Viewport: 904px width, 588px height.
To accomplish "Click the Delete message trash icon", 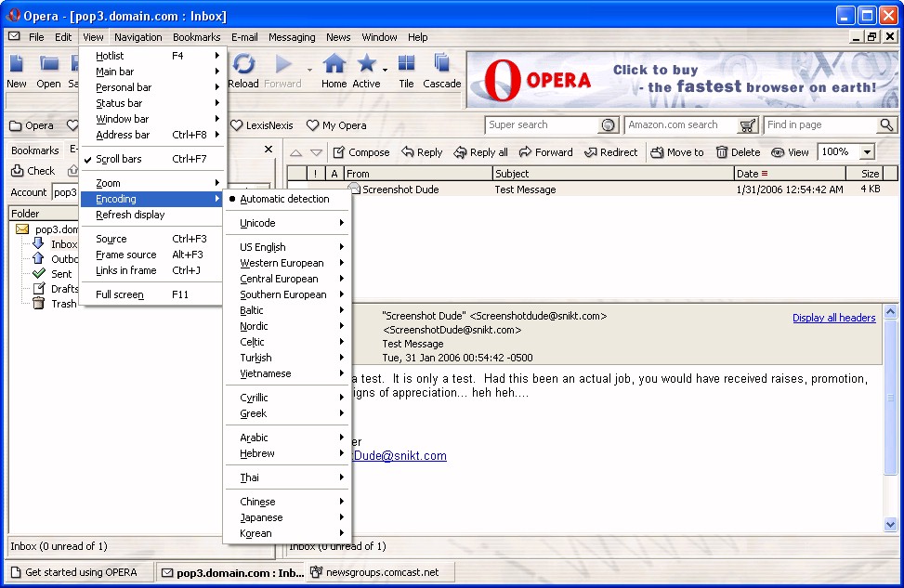I will (722, 152).
